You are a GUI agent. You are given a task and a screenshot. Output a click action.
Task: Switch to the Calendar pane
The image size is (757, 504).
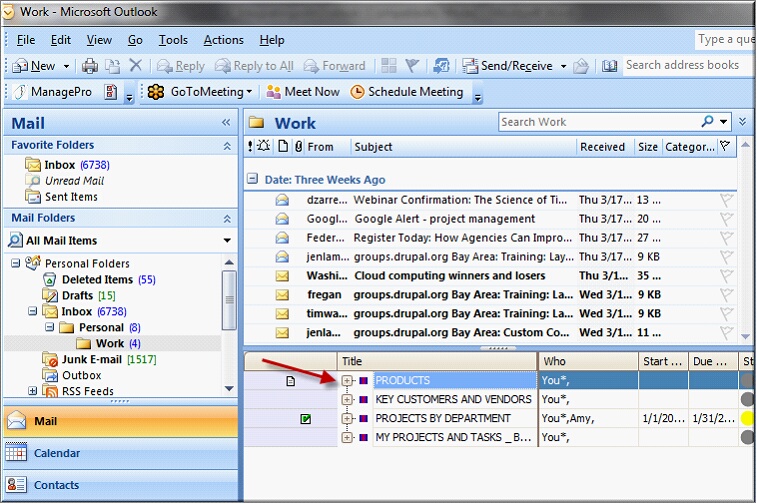(121, 453)
